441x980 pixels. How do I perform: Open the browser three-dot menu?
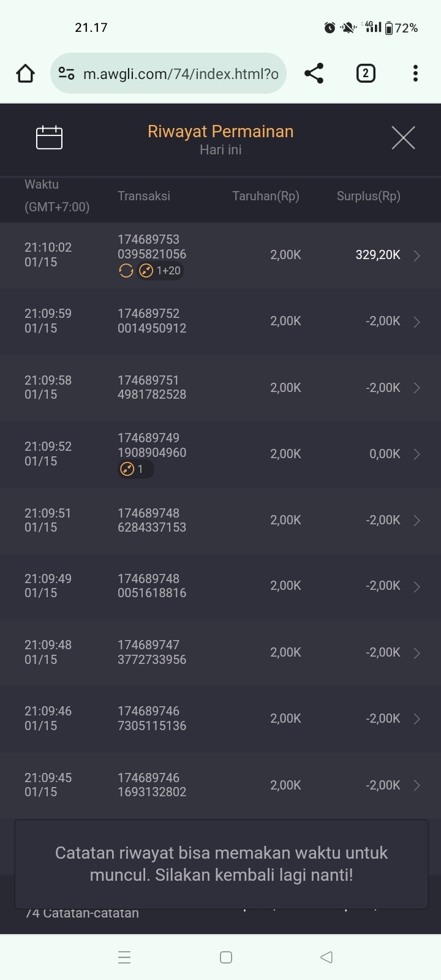tap(415, 73)
